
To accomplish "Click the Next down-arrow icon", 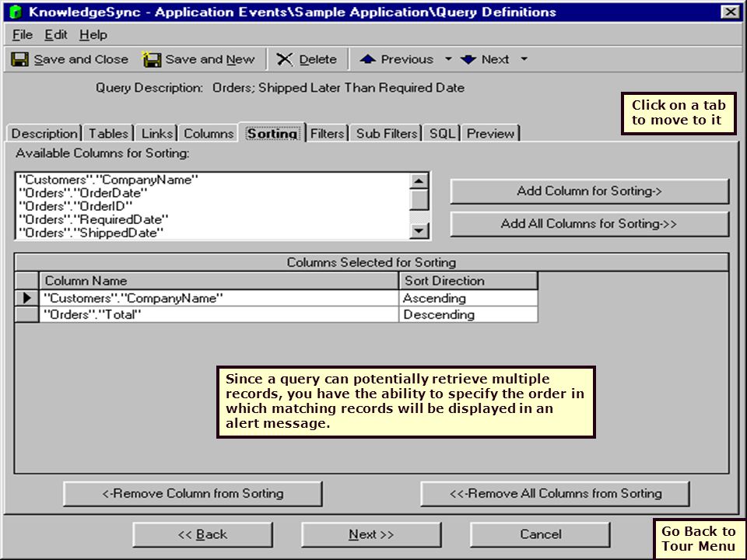I will [x=468, y=60].
